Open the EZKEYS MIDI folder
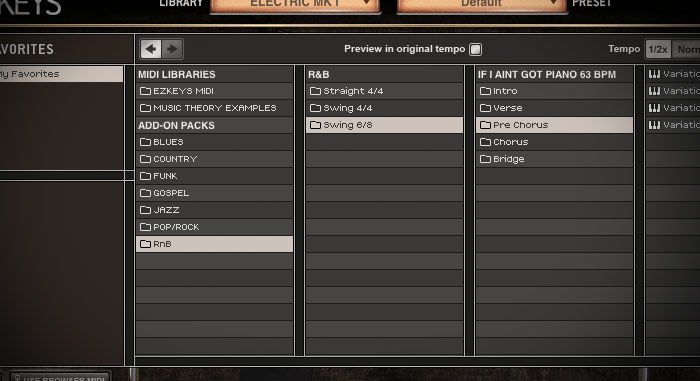Image resolution: width=700 pixels, height=381 pixels. (214, 91)
